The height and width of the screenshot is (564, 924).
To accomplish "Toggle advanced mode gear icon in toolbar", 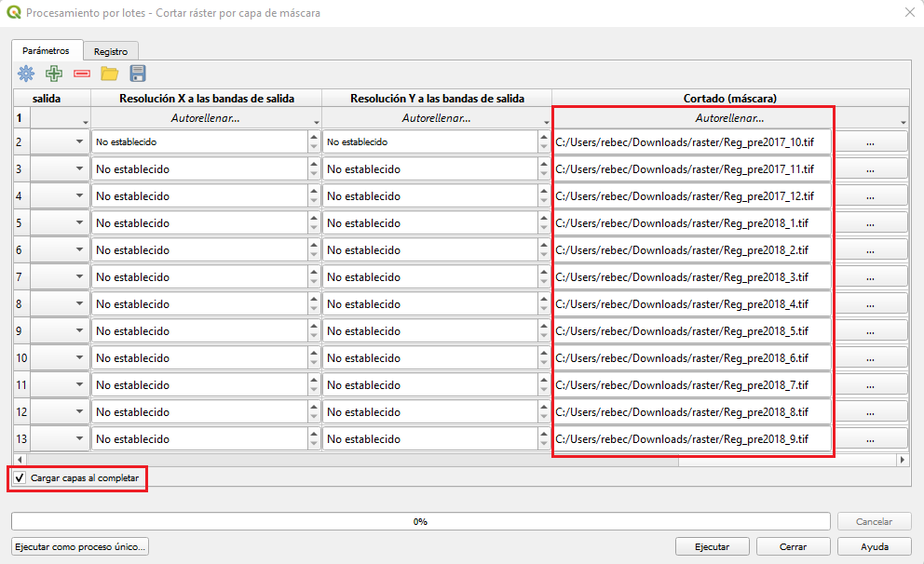I will click(26, 74).
